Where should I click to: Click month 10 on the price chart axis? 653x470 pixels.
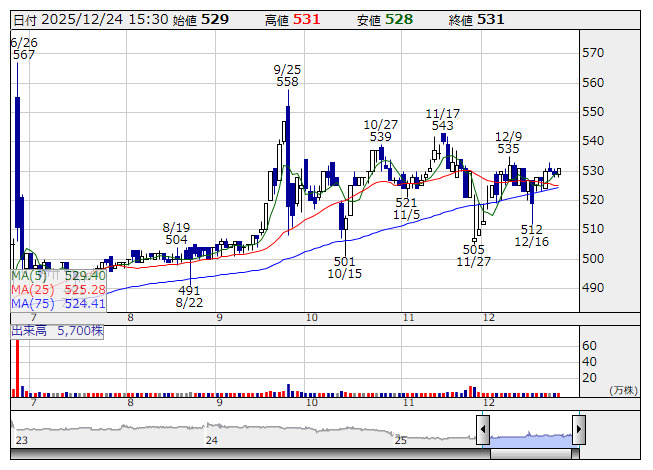pyautogui.click(x=312, y=318)
